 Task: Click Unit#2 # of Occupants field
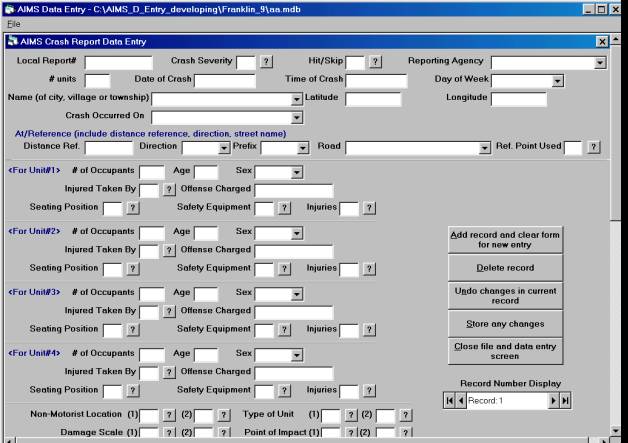pyautogui.click(x=152, y=234)
